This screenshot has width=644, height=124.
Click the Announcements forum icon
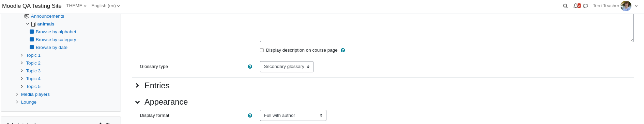coord(27,16)
